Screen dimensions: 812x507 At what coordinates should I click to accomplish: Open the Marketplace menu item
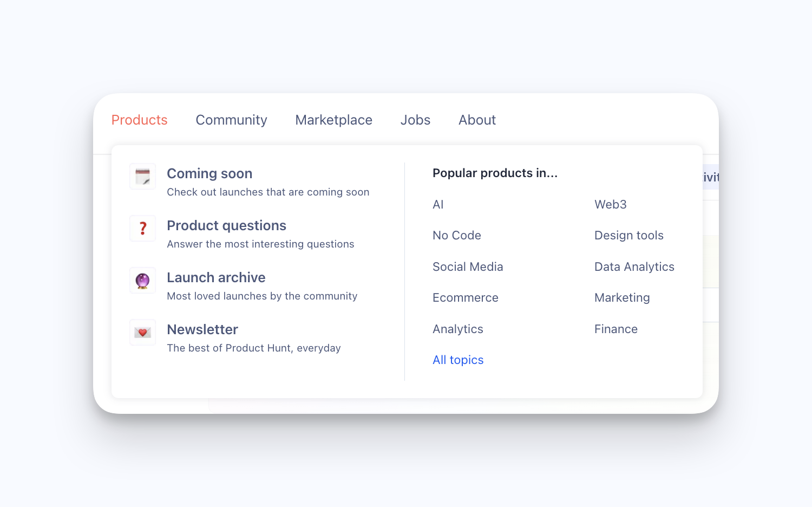(333, 120)
